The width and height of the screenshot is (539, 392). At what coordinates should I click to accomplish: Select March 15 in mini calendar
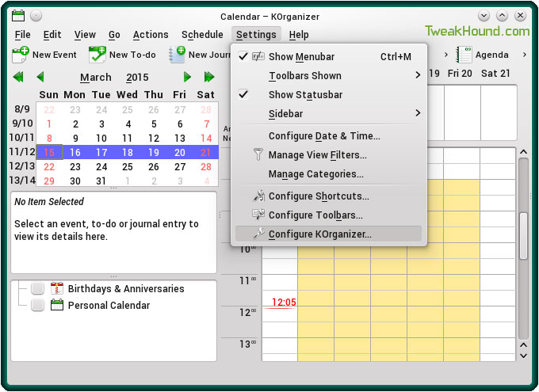(49, 152)
